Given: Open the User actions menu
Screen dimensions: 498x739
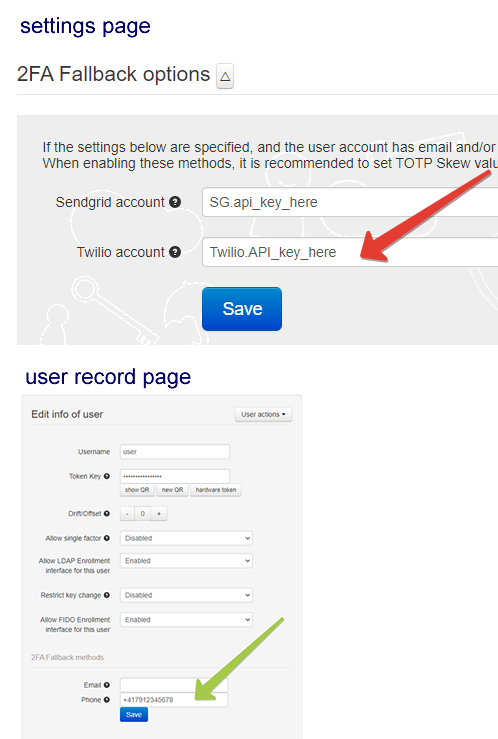Looking at the screenshot, I should click(263, 414).
